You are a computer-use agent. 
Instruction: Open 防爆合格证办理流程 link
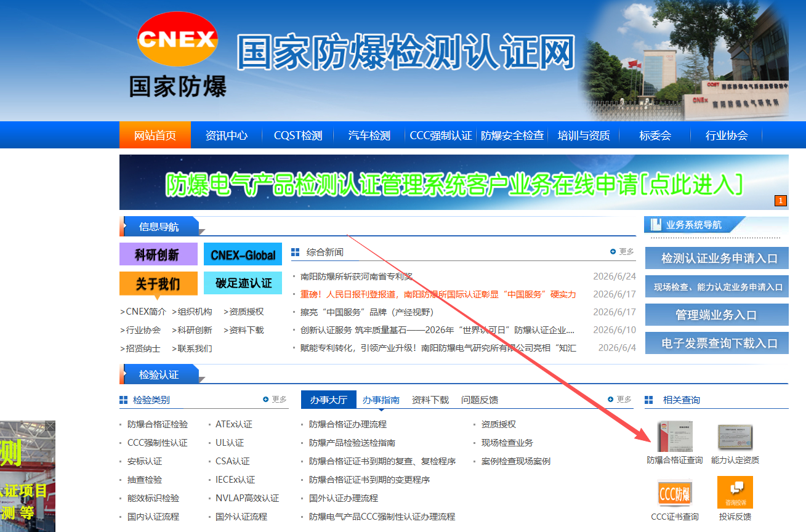[x=348, y=424]
